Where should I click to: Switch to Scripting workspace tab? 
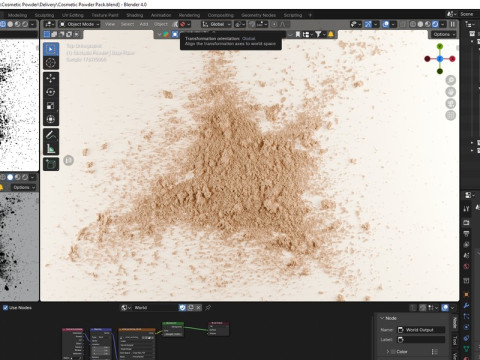pos(293,15)
